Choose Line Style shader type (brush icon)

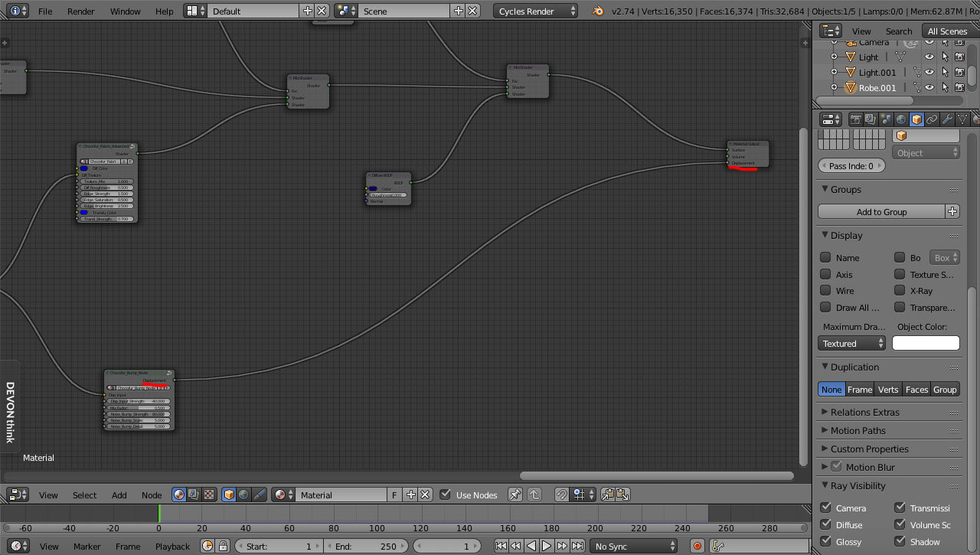pyautogui.click(x=259, y=495)
